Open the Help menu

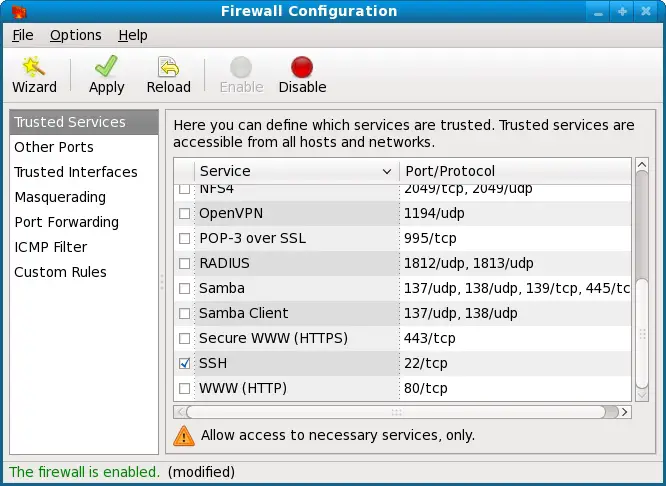[x=132, y=35]
